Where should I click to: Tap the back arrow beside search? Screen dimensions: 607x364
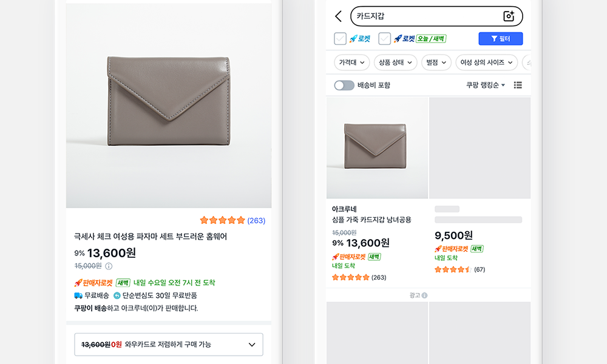pos(339,16)
